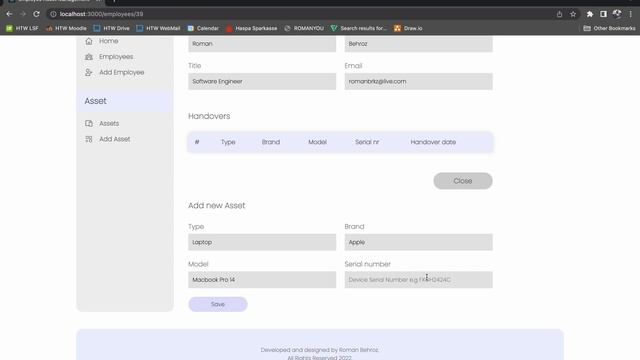Navigate to Home in sidebar

(x=109, y=41)
